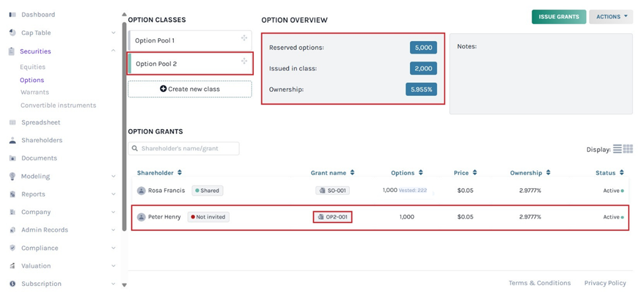Click the Issue Grants button
Image resolution: width=644 pixels, height=294 pixels.
[x=559, y=17]
